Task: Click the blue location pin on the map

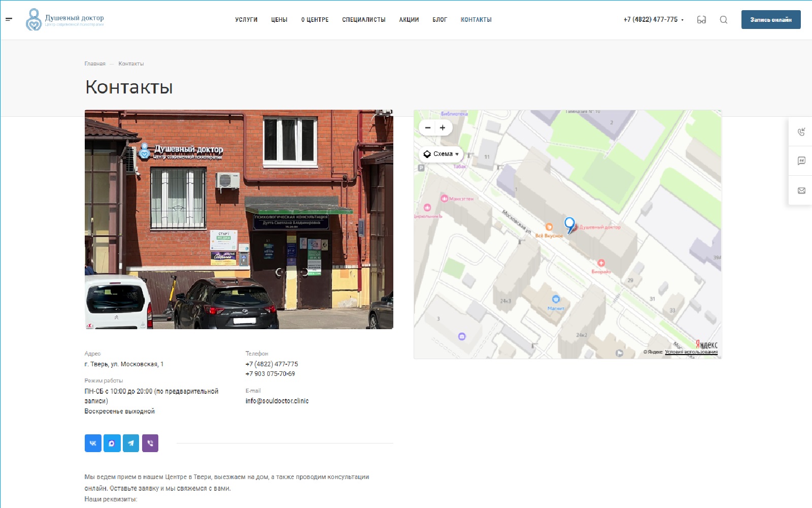Action: 569,224
